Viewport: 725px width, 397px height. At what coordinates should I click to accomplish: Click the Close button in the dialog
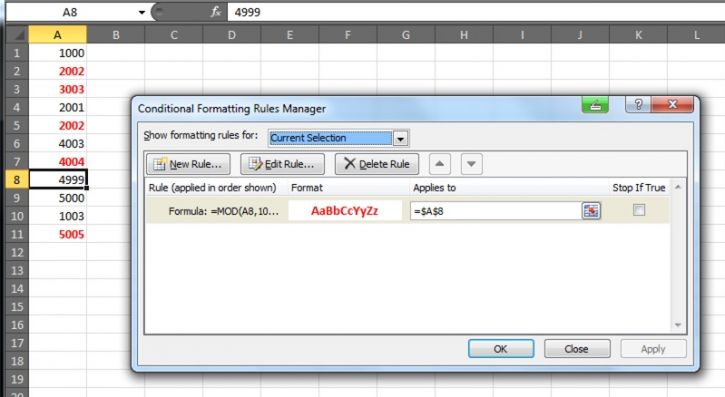point(577,349)
